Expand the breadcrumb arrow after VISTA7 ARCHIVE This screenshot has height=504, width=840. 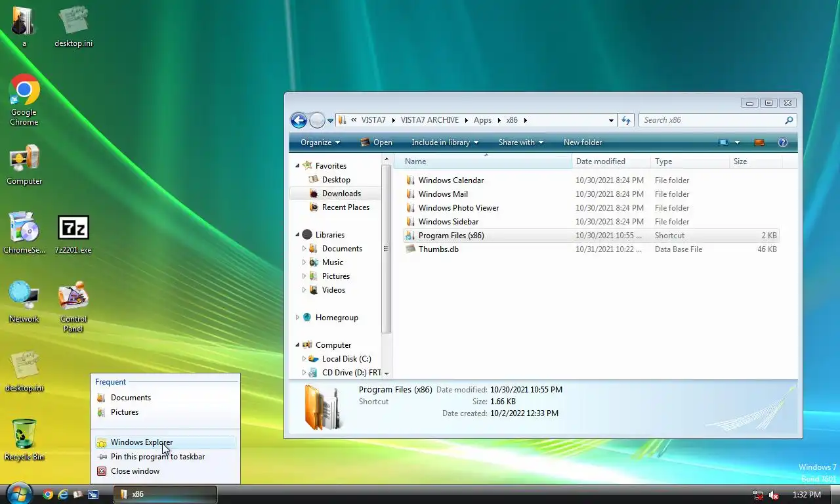[467, 120]
